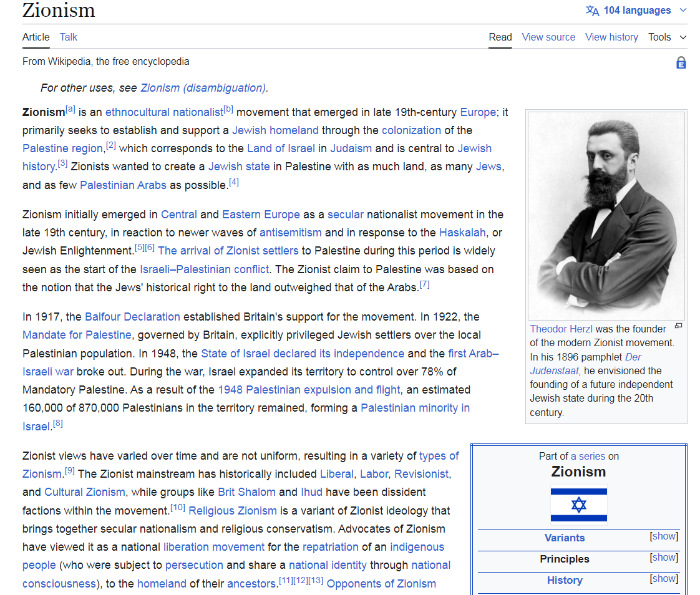Screen dimensions: 700x595
Task: Click the Judaism link
Action: point(351,148)
